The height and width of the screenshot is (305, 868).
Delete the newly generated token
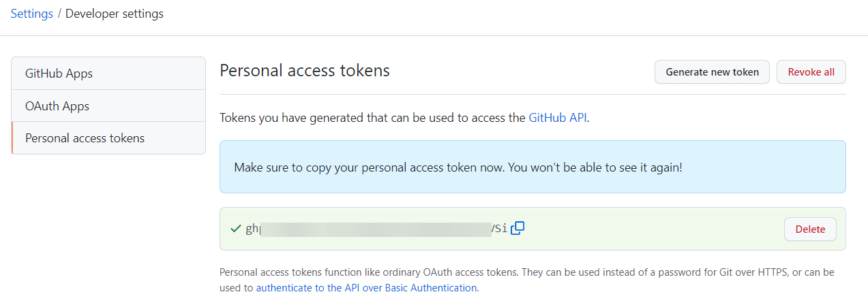pyautogui.click(x=810, y=229)
